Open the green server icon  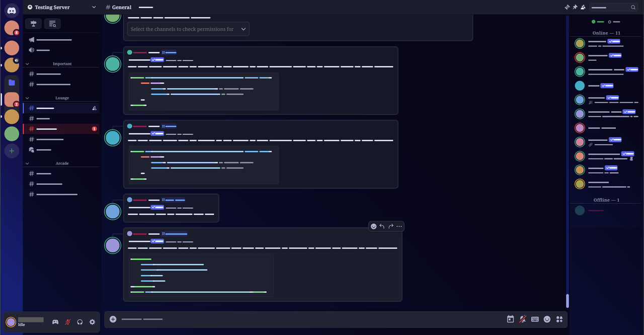pyautogui.click(x=12, y=134)
